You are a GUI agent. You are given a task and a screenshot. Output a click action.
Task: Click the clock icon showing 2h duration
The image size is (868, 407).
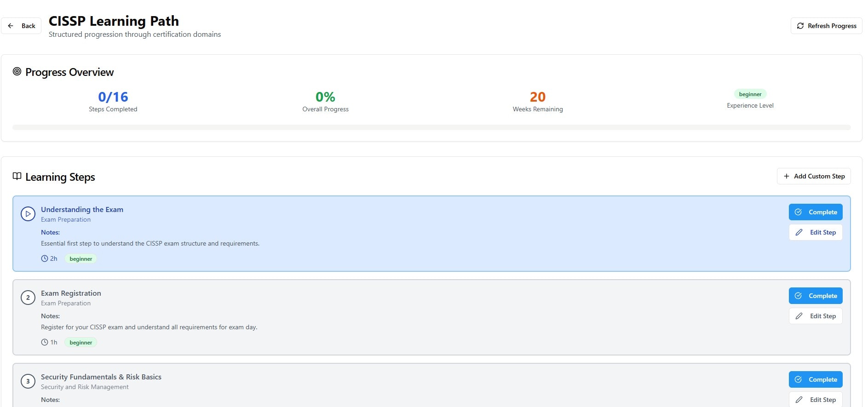pos(45,258)
